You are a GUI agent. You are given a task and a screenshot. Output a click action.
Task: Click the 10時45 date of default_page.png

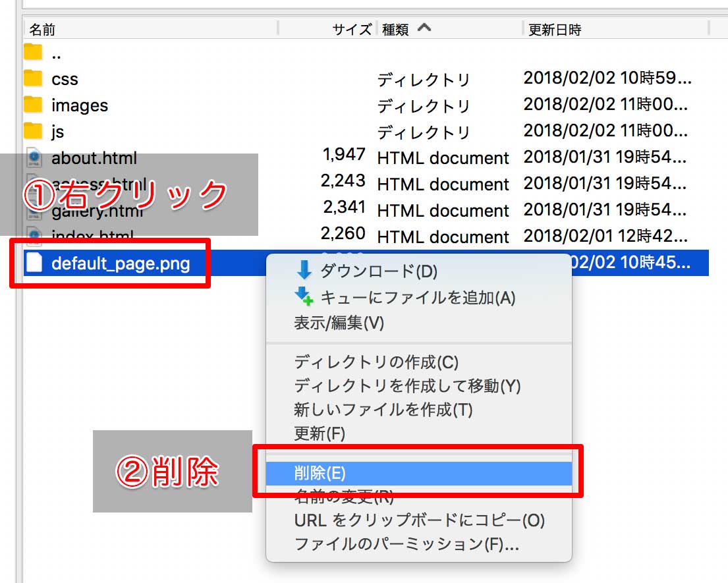pos(630,263)
